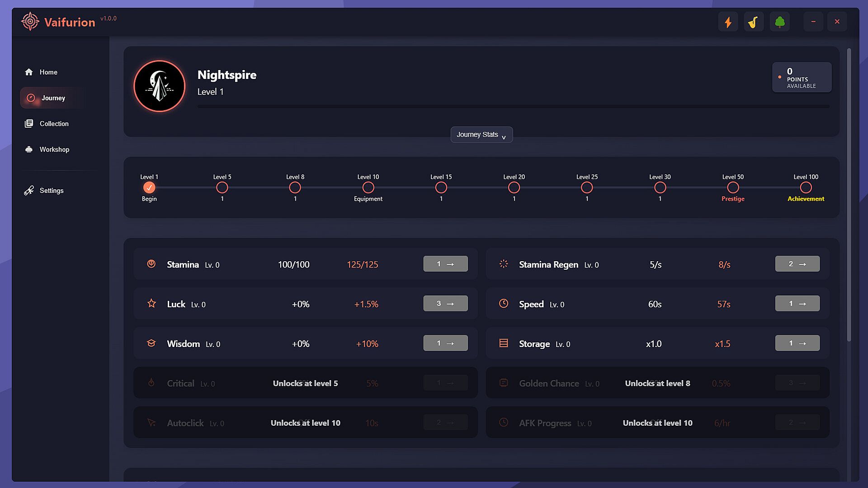This screenshot has width=868, height=488.
Task: Click the Nightspire level progress bar
Action: coord(513,107)
